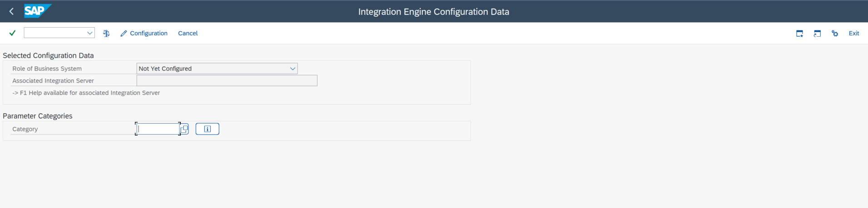Click the SAP logo
The width and height of the screenshot is (868, 208).
(x=38, y=11)
